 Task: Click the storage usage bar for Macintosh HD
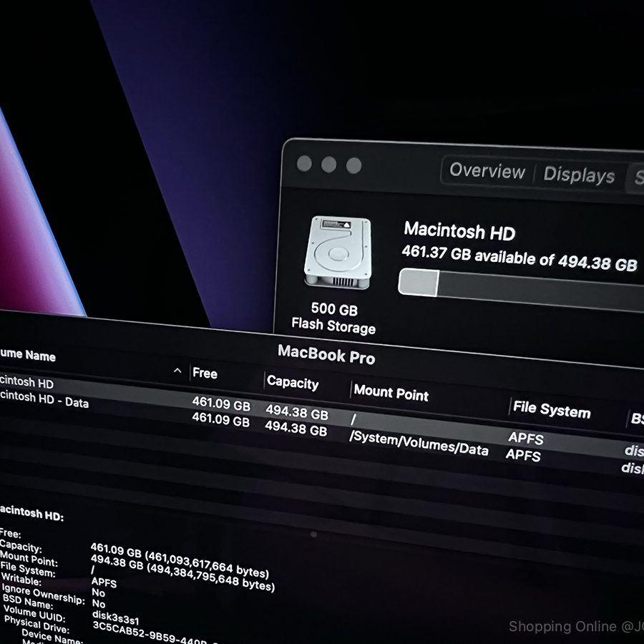tap(521, 289)
